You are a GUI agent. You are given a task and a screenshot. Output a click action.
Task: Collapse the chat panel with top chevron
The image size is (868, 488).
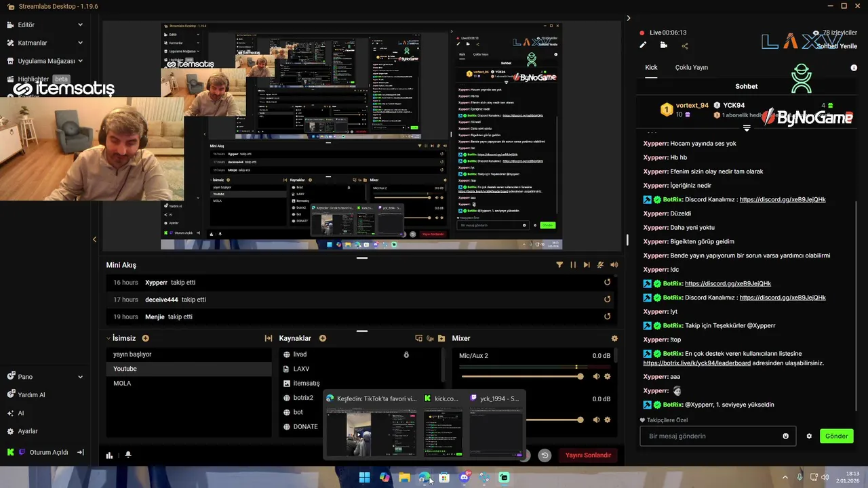[629, 18]
